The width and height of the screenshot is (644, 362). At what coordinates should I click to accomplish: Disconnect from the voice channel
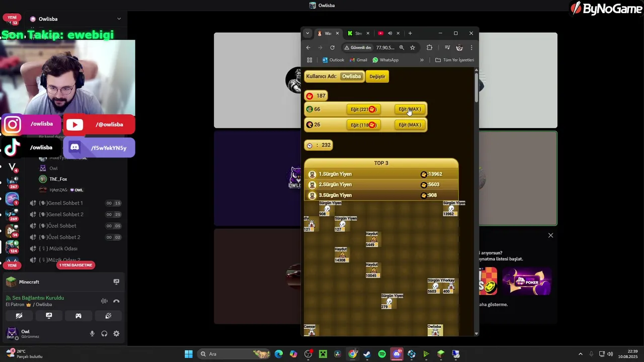pyautogui.click(x=116, y=301)
